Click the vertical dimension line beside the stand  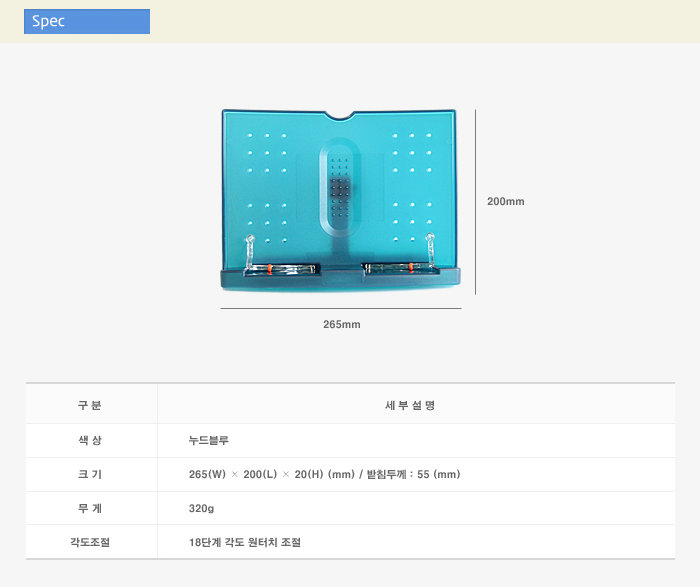click(475, 201)
